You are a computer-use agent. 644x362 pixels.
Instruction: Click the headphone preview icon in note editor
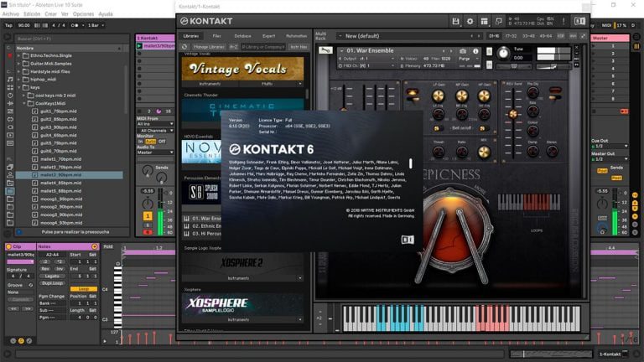tap(118, 264)
